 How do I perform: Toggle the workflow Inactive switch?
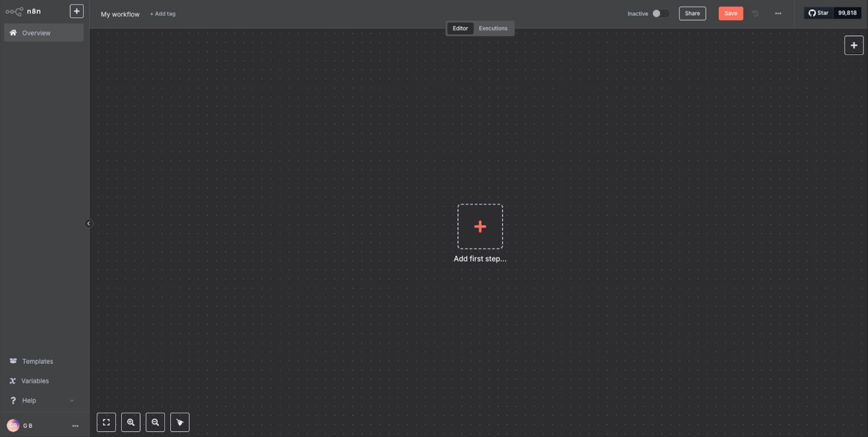pos(660,14)
